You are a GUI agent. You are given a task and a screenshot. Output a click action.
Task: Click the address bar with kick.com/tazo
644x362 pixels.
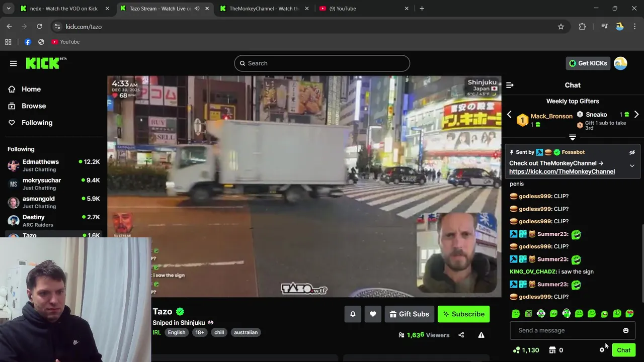pos(309,27)
